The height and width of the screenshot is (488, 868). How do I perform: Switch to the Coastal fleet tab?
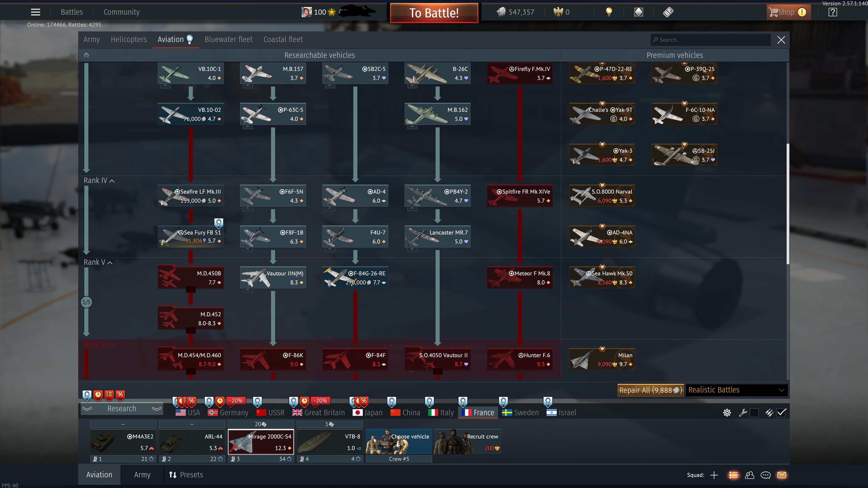(x=283, y=39)
